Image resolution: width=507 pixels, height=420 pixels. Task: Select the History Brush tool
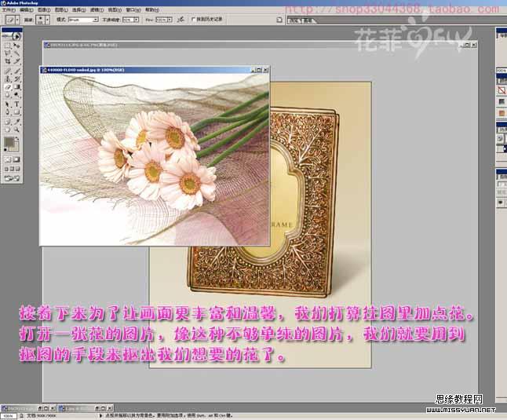(16, 79)
